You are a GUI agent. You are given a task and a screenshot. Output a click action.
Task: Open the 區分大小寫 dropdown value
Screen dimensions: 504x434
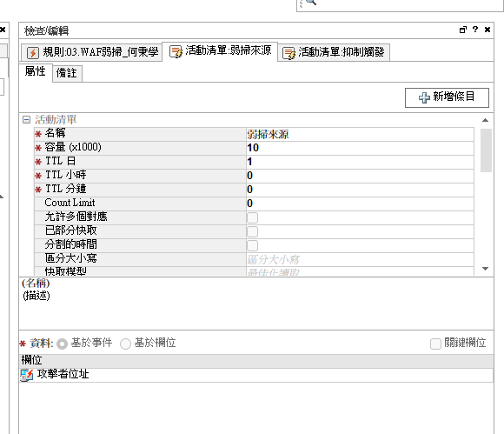pos(360,259)
